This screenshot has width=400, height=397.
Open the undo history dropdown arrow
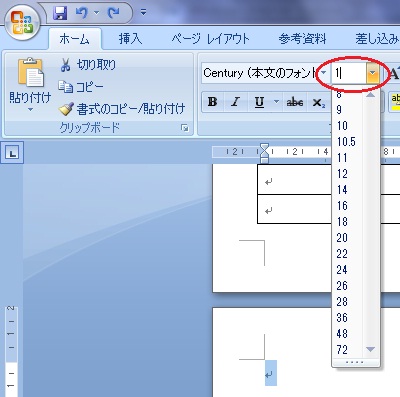[97, 13]
